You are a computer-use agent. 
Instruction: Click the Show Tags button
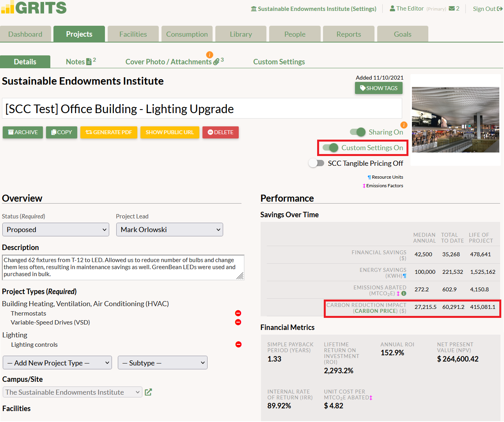click(x=379, y=88)
